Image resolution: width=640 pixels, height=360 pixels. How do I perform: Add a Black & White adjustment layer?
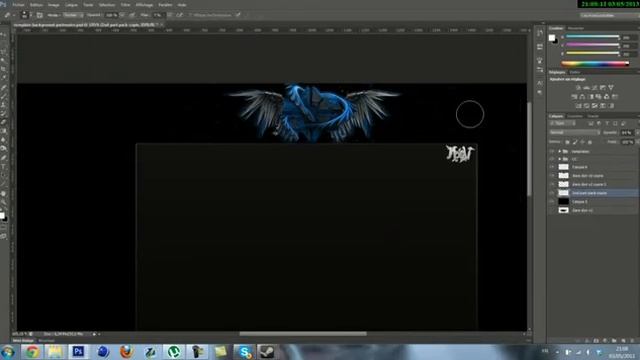coord(591,97)
